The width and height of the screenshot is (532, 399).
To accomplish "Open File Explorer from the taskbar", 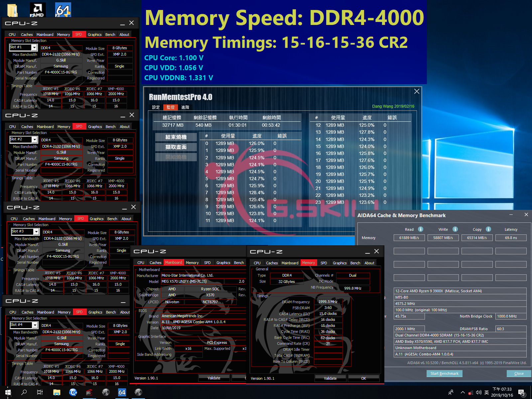I will (57, 392).
